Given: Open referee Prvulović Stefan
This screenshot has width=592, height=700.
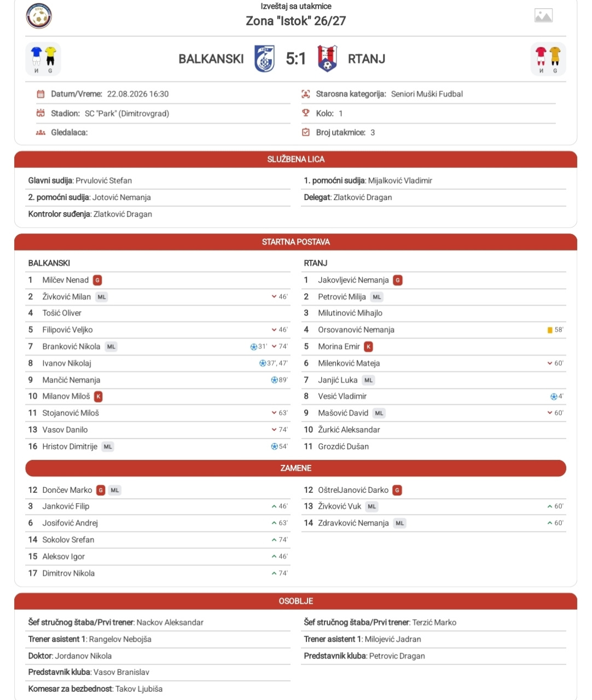Looking at the screenshot, I should (103, 180).
